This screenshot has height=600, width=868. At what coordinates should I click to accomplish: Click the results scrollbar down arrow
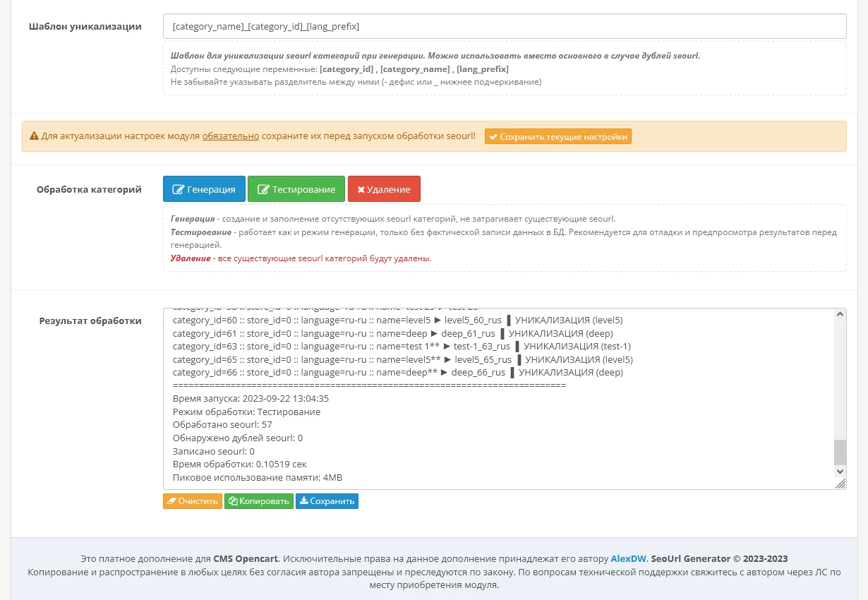(840, 471)
